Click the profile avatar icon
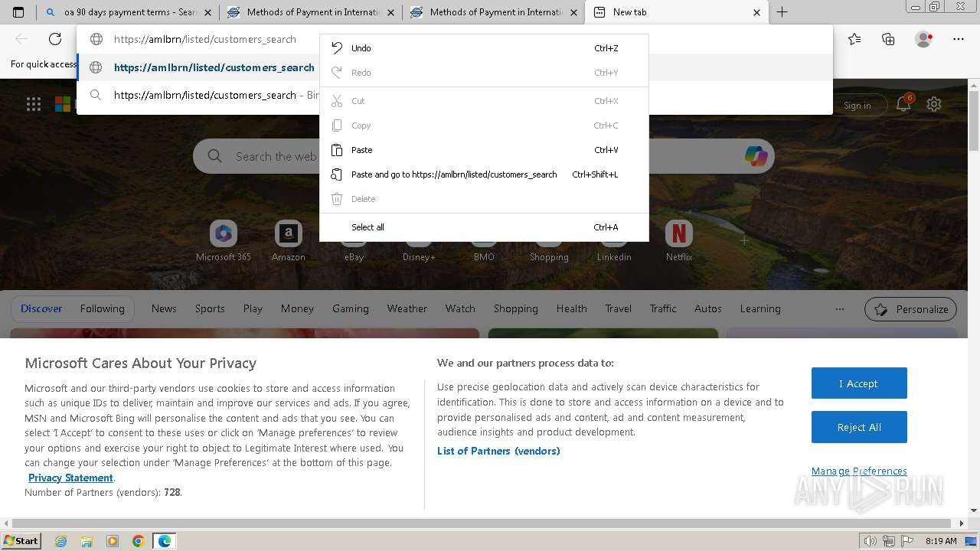 pos(923,39)
